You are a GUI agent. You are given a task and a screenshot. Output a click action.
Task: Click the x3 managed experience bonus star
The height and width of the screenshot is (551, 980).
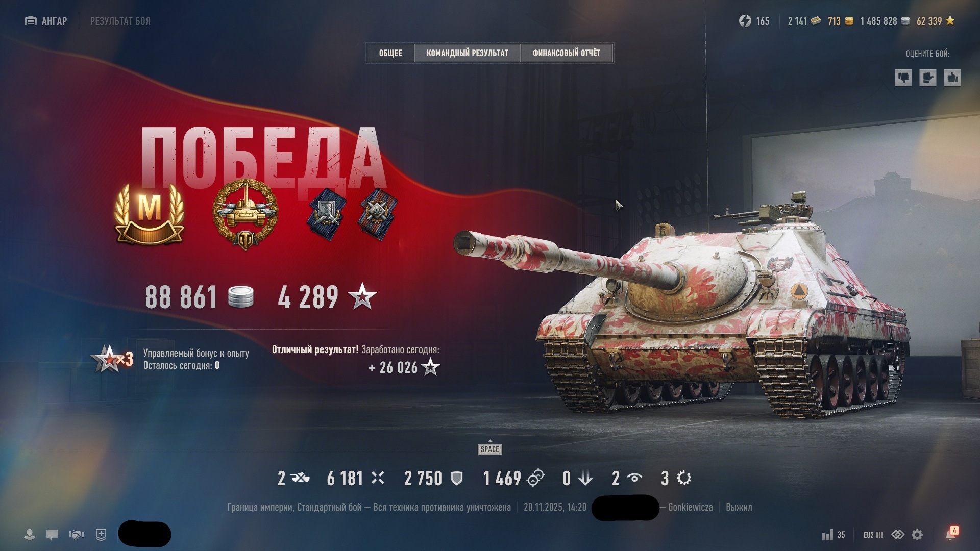coord(112,359)
